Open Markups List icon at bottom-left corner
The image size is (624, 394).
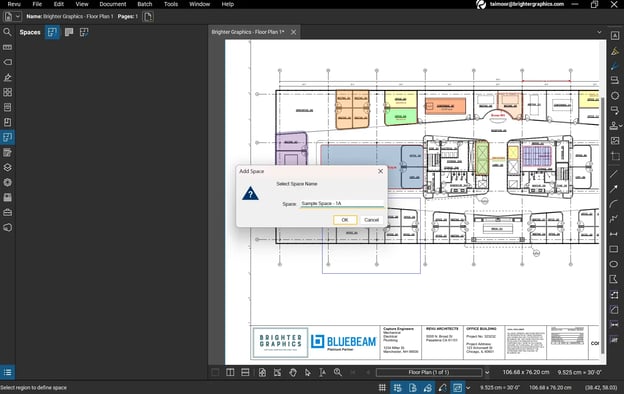(x=7, y=373)
